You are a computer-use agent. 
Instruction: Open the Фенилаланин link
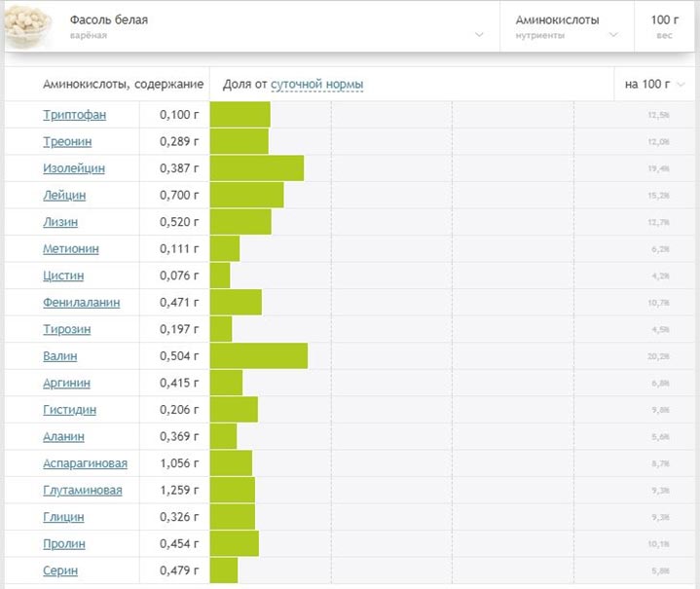81,303
